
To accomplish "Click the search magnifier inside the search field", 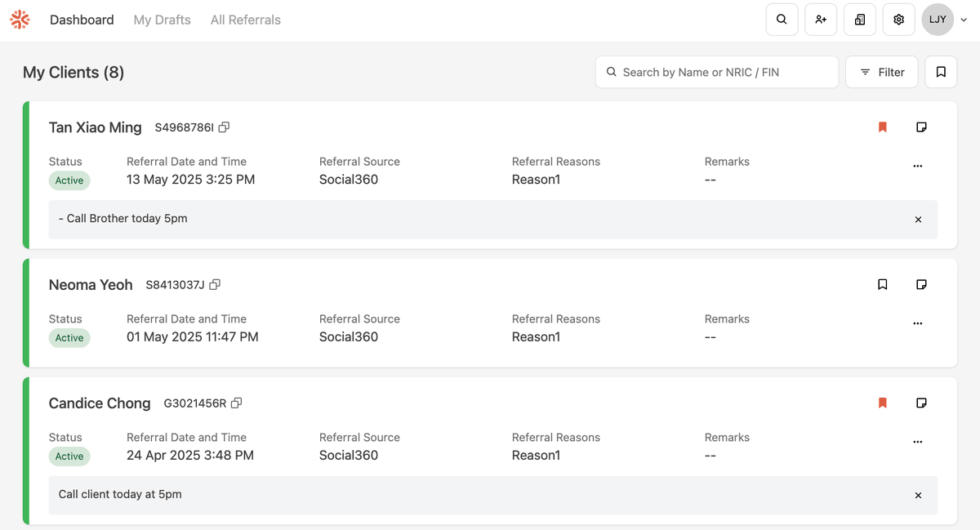I will coord(612,72).
